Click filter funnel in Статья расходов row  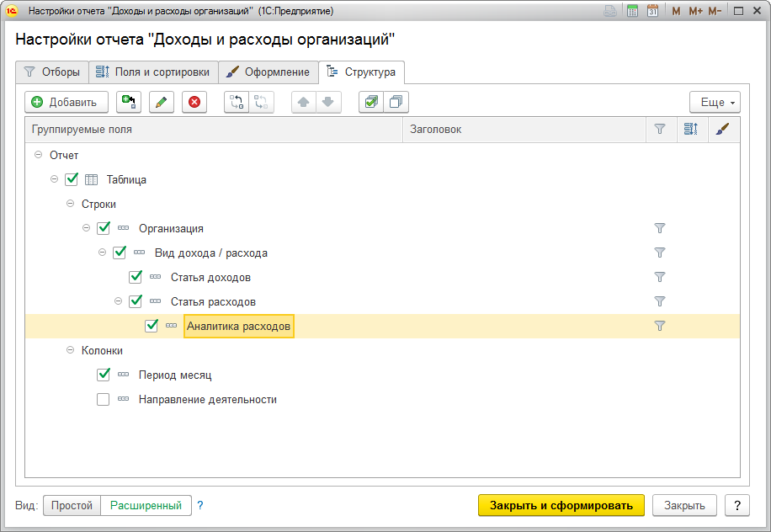[x=660, y=301]
